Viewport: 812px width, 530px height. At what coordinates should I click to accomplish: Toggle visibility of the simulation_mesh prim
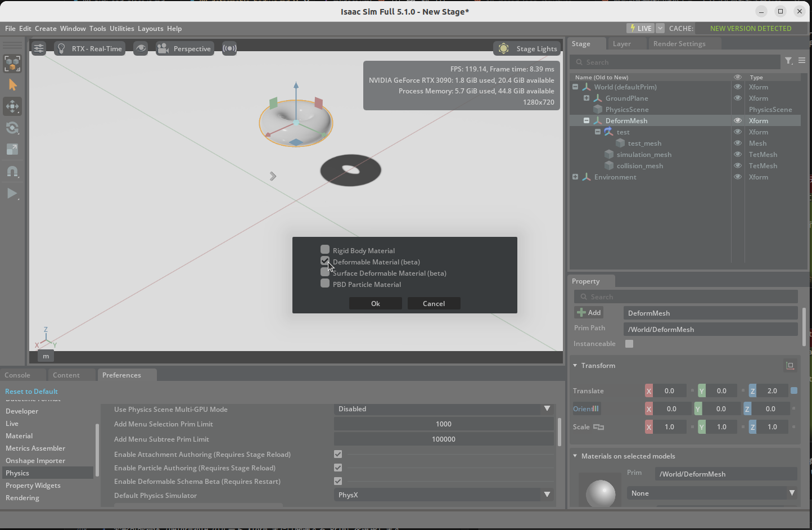pos(737,154)
